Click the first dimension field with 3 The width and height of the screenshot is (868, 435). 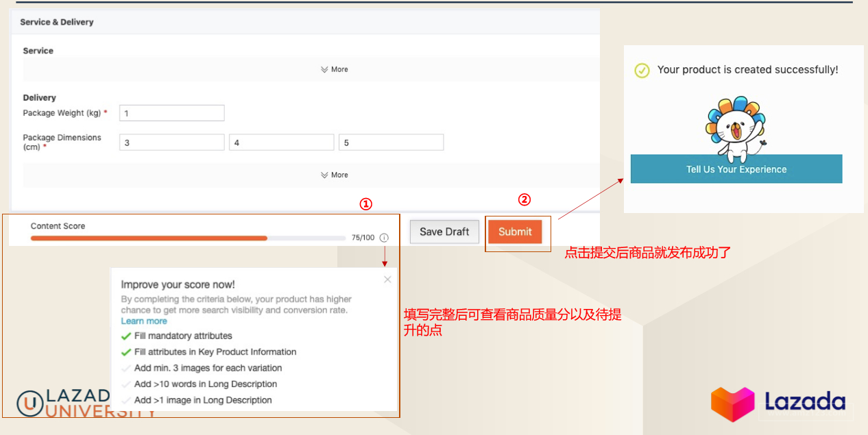[x=172, y=142]
